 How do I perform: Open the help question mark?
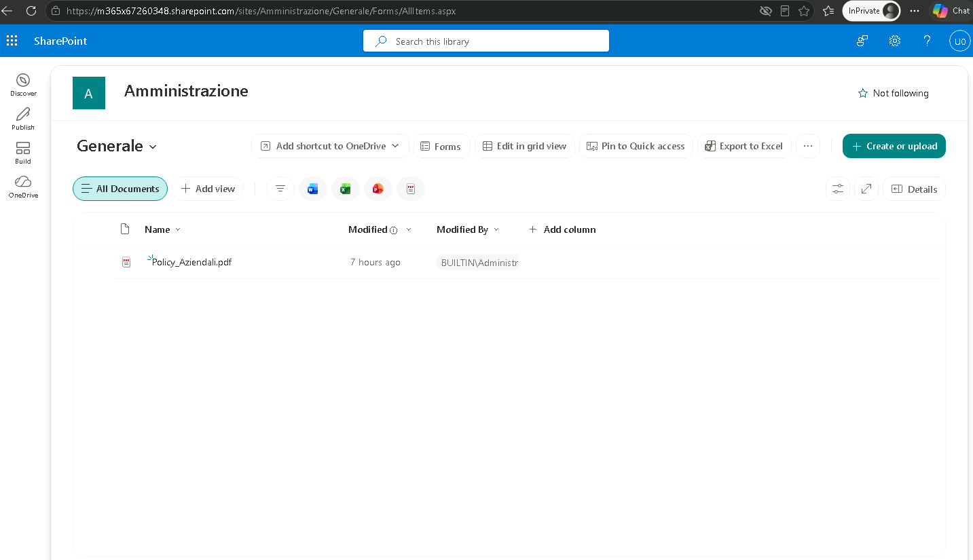tap(928, 41)
